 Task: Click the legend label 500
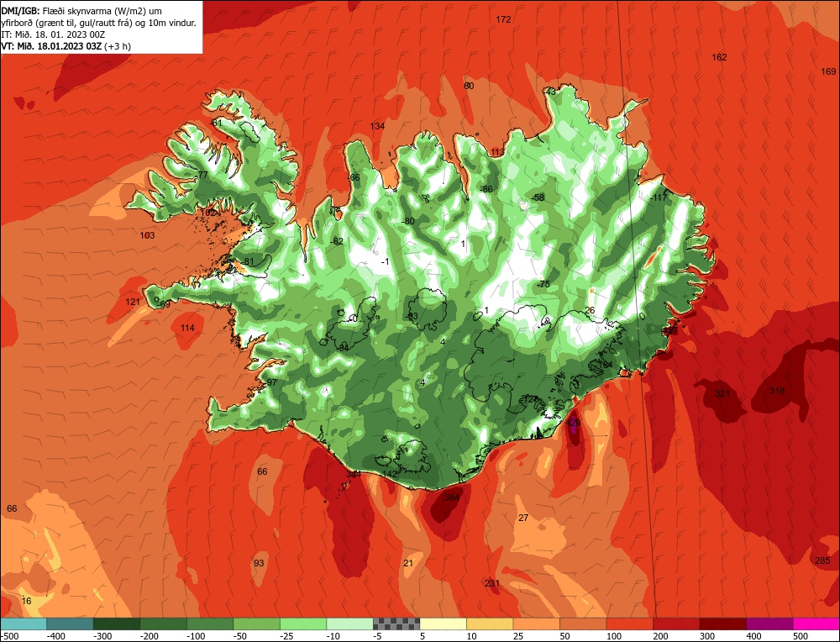[x=801, y=636]
